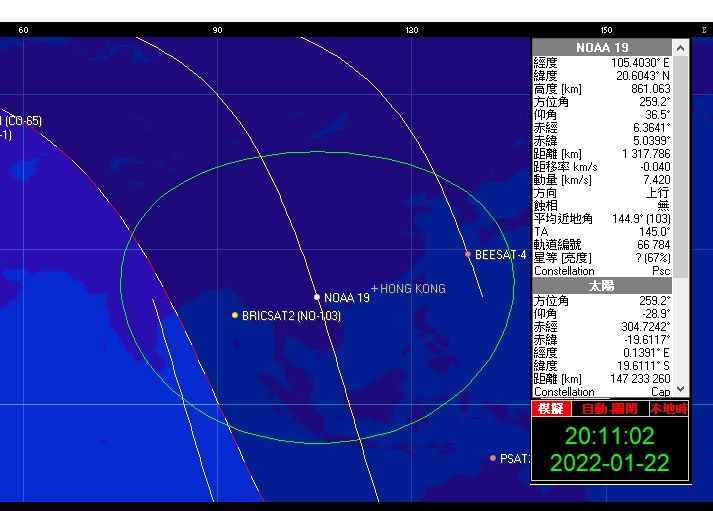Click the 經度 longitude value row
713x511 pixels.
[601, 62]
